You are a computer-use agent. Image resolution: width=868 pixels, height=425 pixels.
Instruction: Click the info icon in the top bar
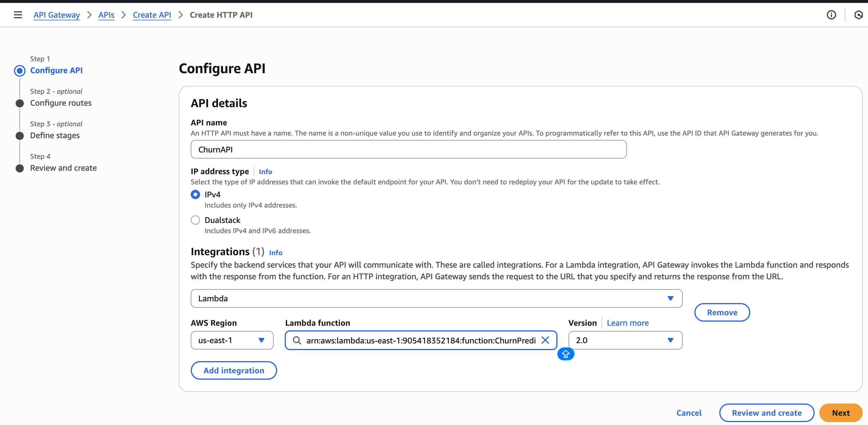(831, 15)
